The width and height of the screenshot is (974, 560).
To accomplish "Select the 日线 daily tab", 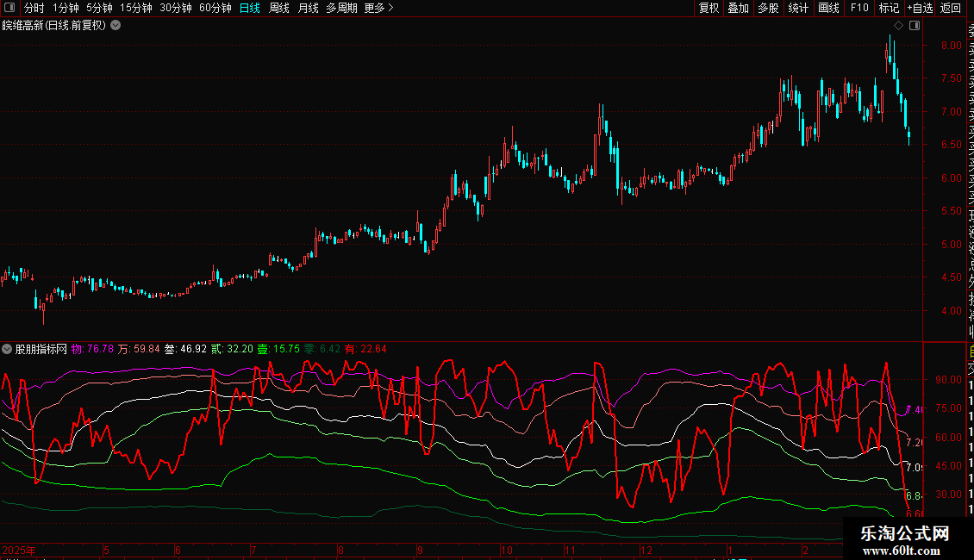I will point(250,8).
